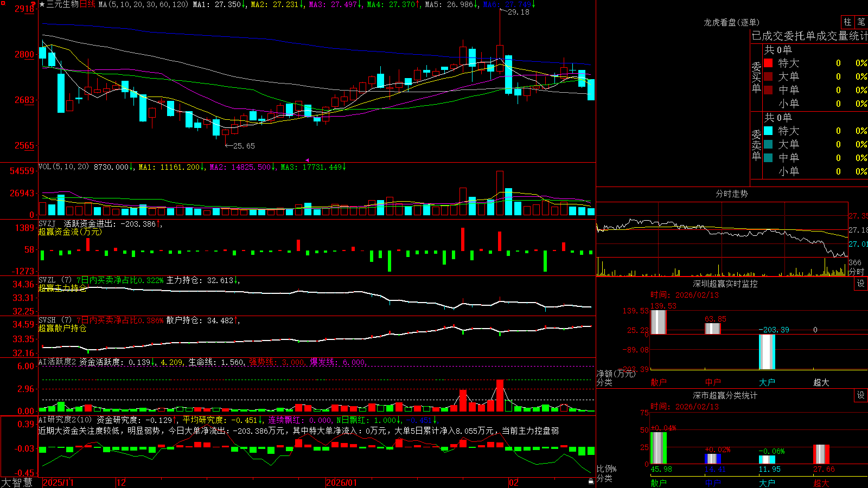
Task: Click the 笔 mode button
Action: coord(861,22)
